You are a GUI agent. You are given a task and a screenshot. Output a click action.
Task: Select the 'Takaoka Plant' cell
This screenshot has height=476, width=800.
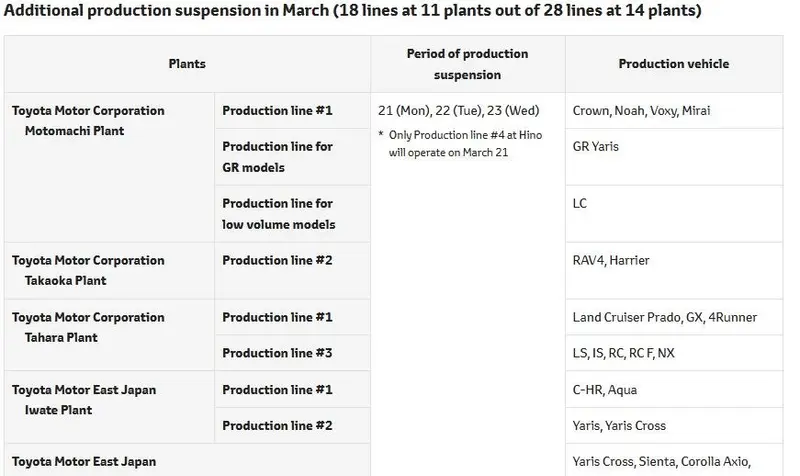(x=109, y=270)
